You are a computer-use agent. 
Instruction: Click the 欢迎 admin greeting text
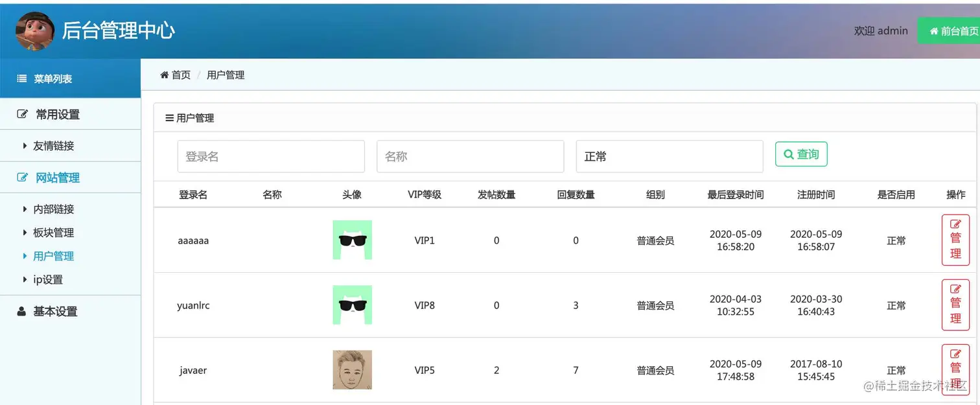(x=881, y=30)
